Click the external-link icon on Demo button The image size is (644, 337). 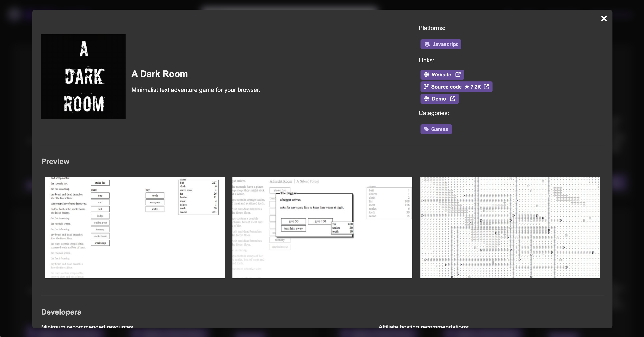point(453,99)
